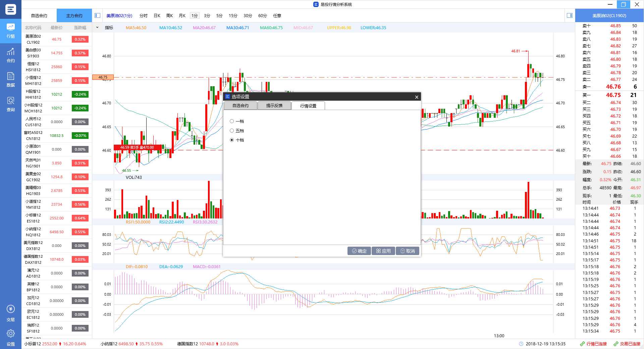This screenshot has height=349, width=644.
Task: Select the 周K chart period
Action: click(x=169, y=16)
